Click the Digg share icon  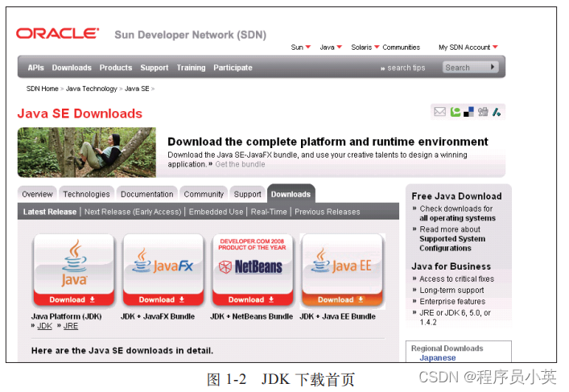coord(483,112)
